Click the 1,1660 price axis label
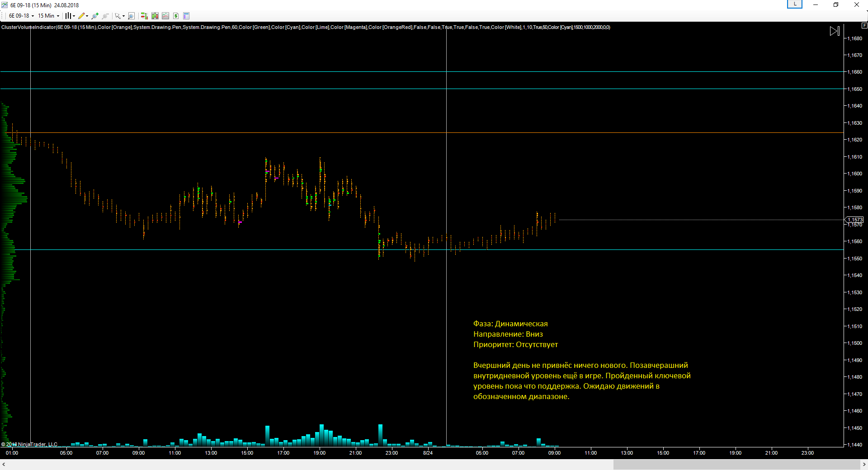 [x=854, y=72]
